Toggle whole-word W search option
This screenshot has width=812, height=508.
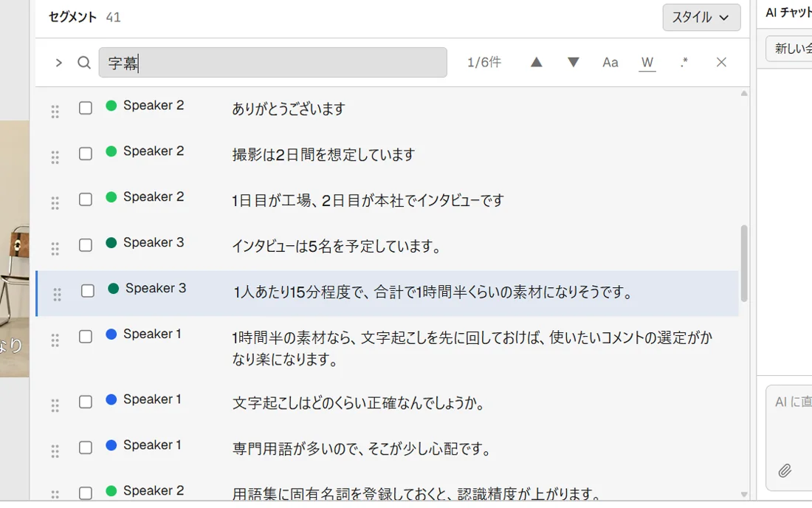click(647, 63)
